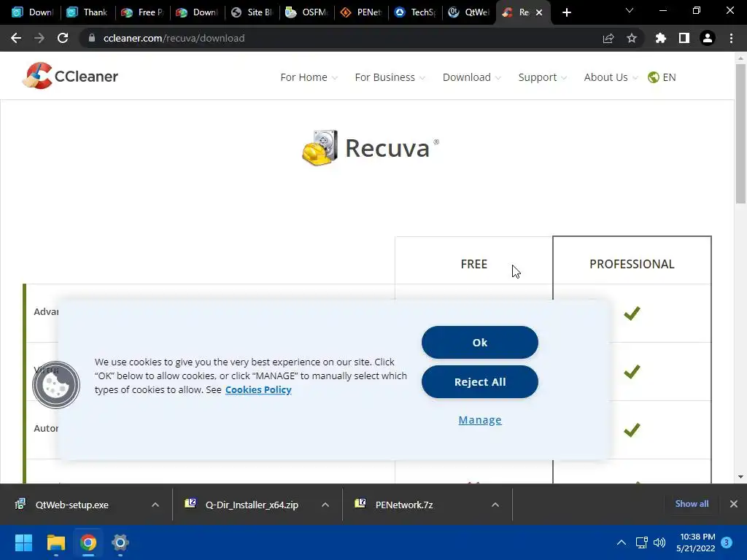
Task: Open the Cookies Policy link
Action: click(258, 389)
